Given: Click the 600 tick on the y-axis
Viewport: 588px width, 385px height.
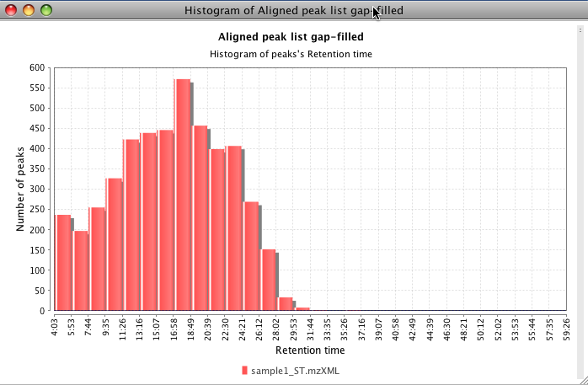Looking at the screenshot, I should click(x=37, y=68).
